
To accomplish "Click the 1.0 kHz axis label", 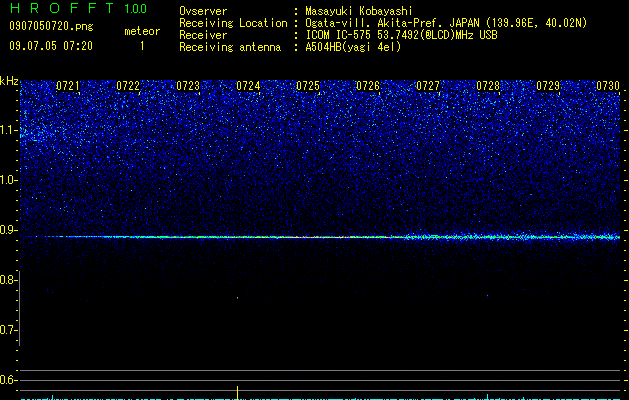I will coord(8,180).
